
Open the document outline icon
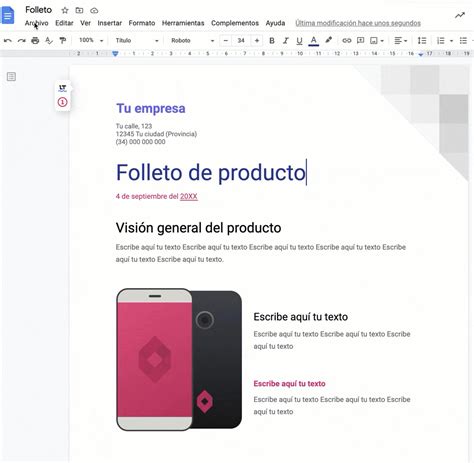(x=11, y=77)
